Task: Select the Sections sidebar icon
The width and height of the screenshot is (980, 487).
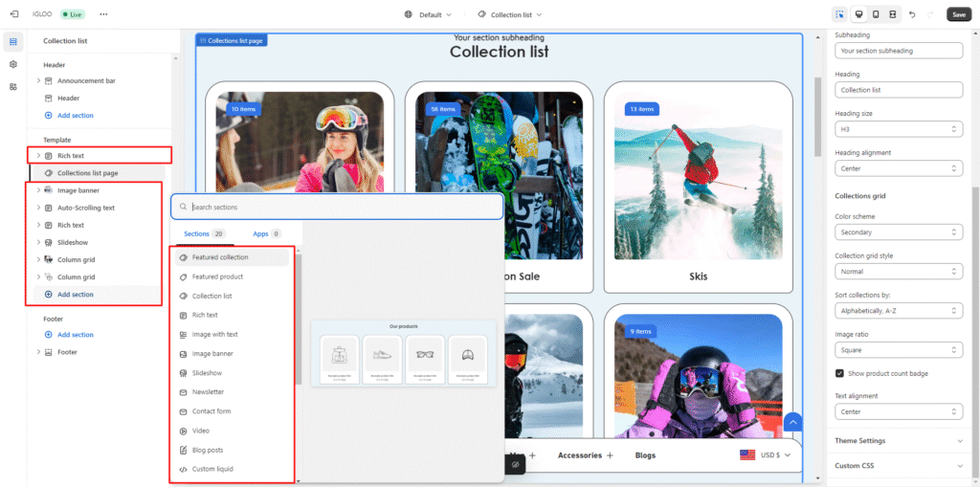Action: click(13, 42)
